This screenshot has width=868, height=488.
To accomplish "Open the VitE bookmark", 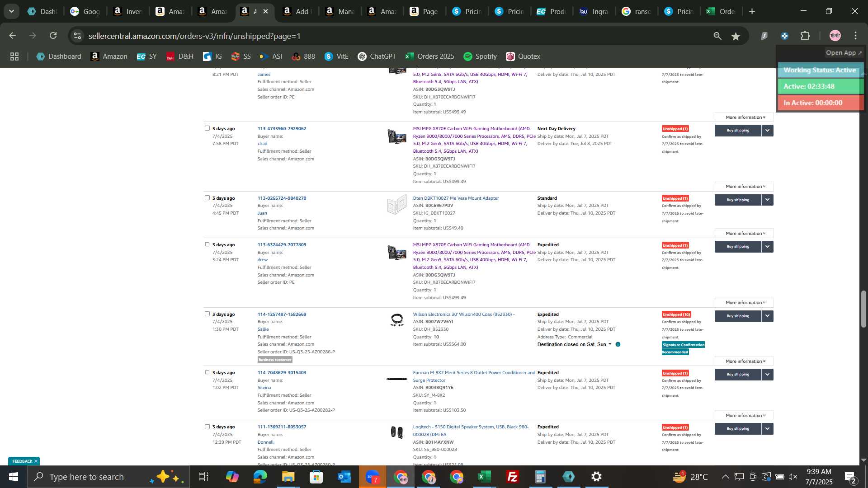I will 336,56.
